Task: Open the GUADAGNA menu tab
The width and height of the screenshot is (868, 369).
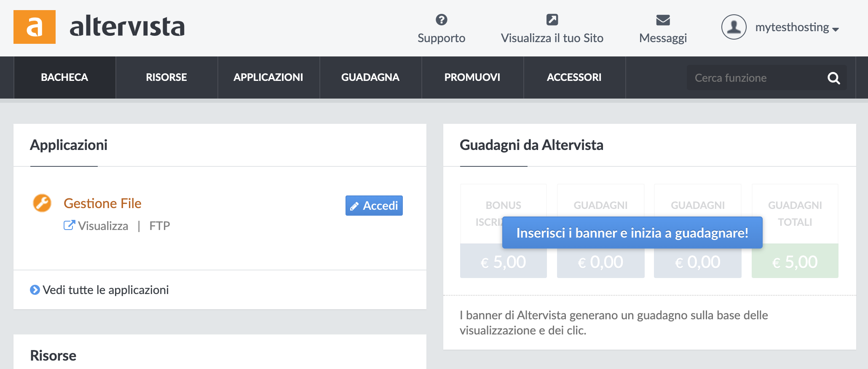Action: click(370, 78)
